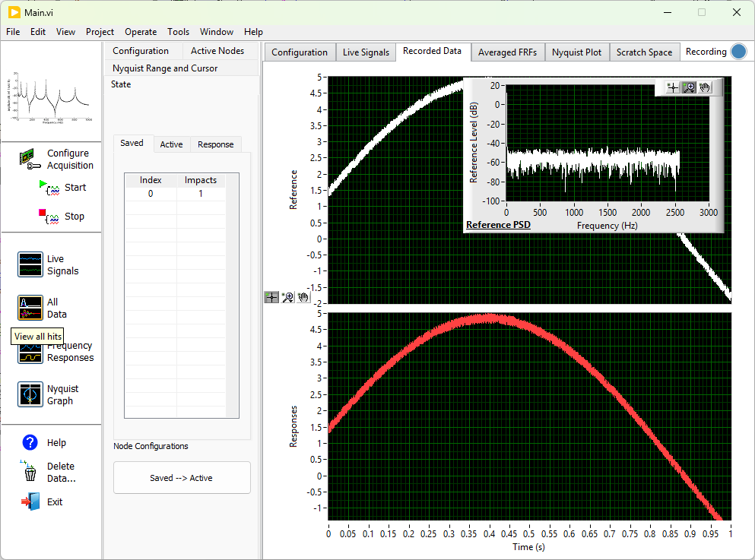Click the Node Configurations label
This screenshot has height=560, width=755.
click(x=151, y=446)
